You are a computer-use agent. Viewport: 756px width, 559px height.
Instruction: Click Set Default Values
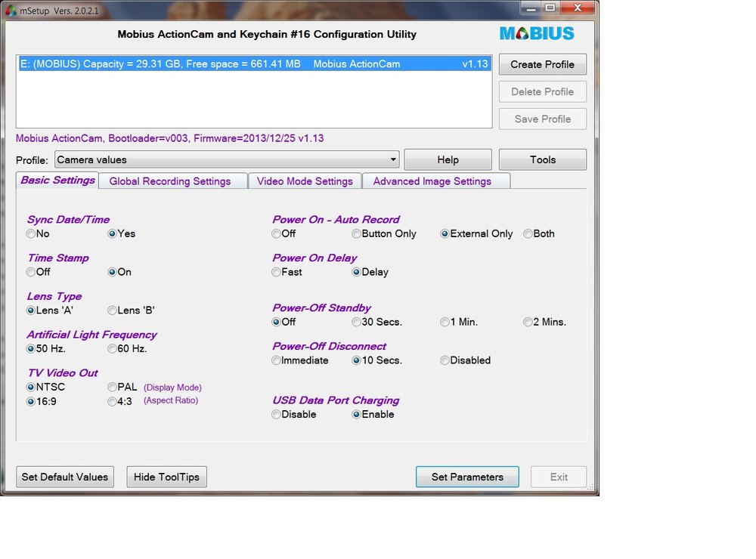65,477
